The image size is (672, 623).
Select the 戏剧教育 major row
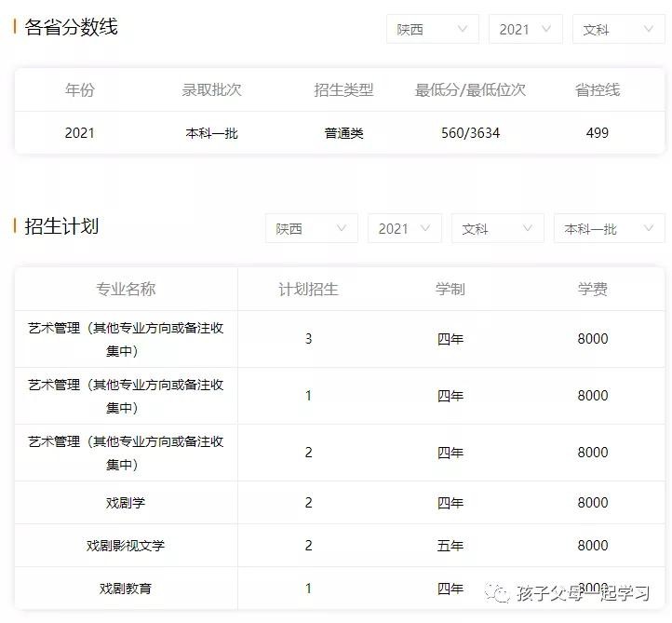[126, 589]
